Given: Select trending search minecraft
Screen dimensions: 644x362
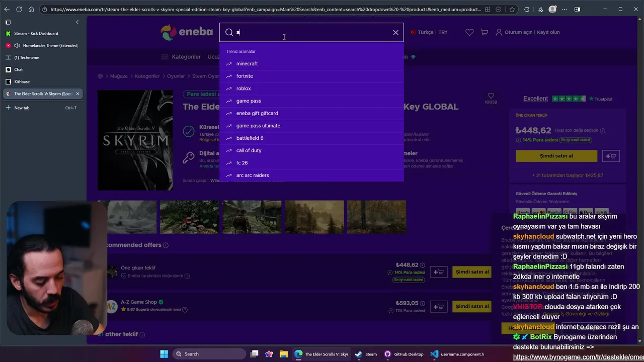Looking at the screenshot, I should click(x=311, y=64).
